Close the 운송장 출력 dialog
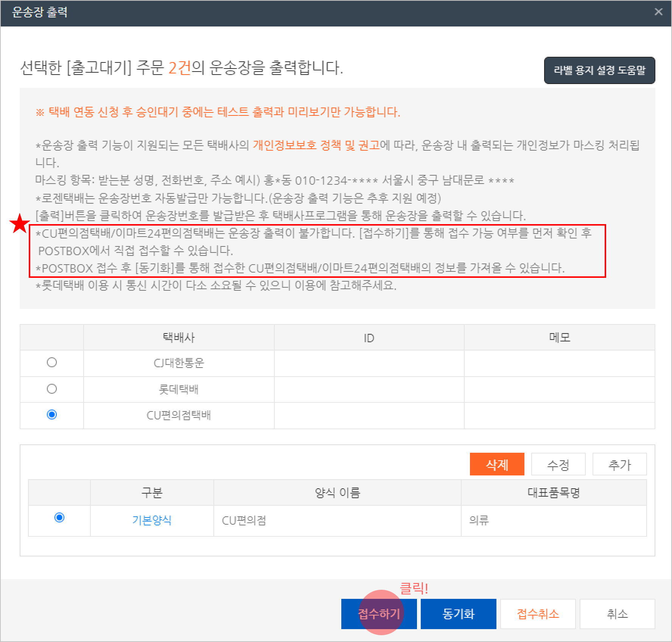Viewport: 672px width, 642px height. [658, 12]
